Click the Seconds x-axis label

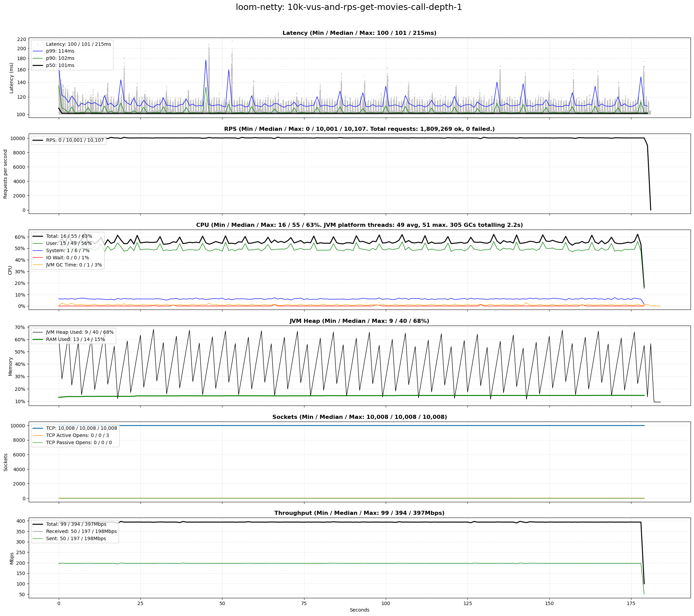(x=359, y=610)
